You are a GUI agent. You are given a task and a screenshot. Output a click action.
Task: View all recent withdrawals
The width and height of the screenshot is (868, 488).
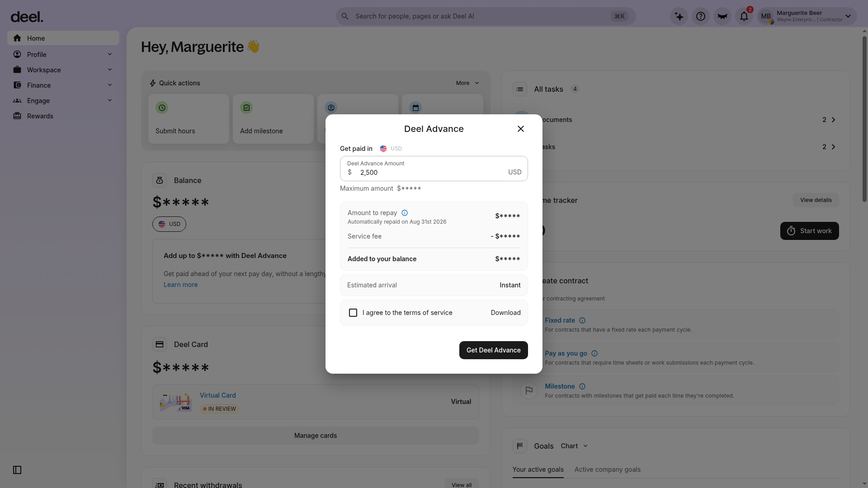tap(462, 485)
